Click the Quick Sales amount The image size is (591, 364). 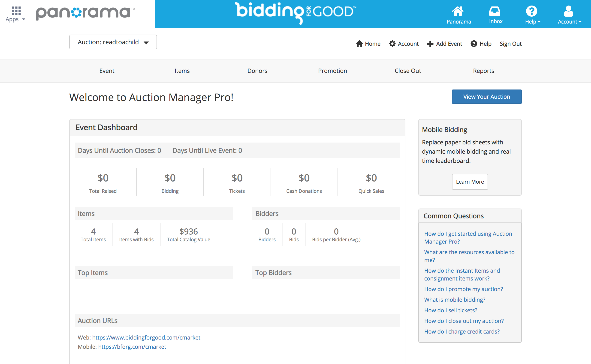pyautogui.click(x=371, y=178)
